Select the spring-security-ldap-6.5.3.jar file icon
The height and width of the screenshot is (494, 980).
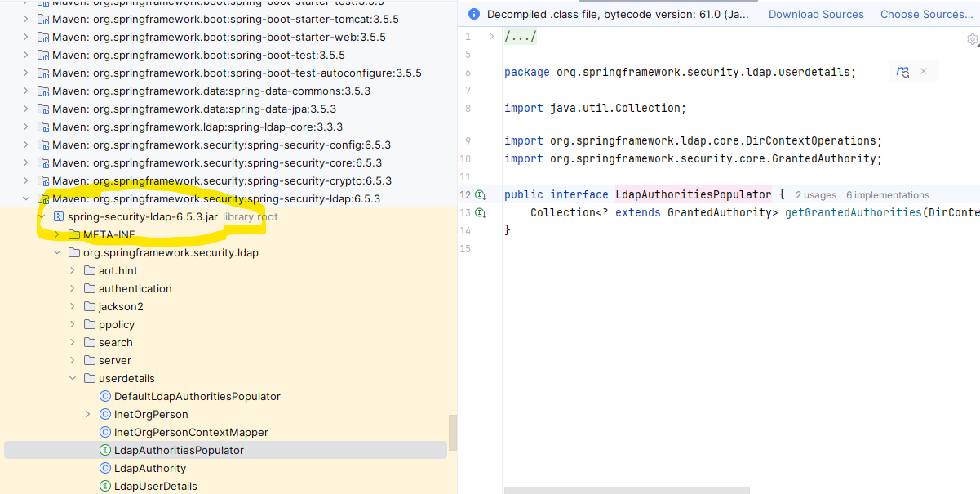click(59, 217)
